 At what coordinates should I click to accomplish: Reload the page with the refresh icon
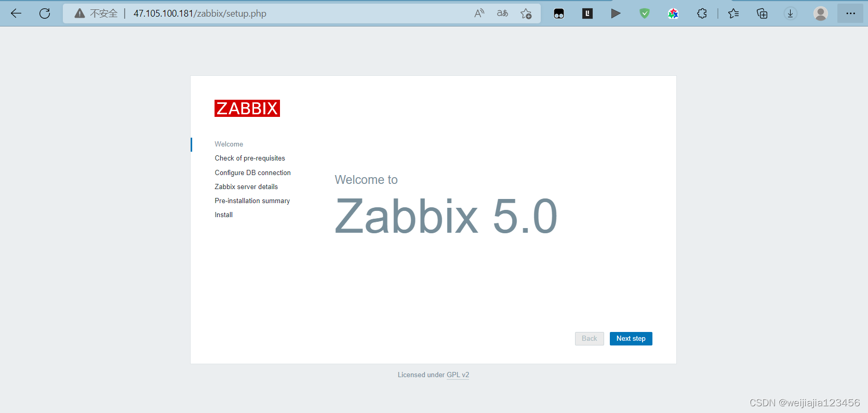point(45,14)
